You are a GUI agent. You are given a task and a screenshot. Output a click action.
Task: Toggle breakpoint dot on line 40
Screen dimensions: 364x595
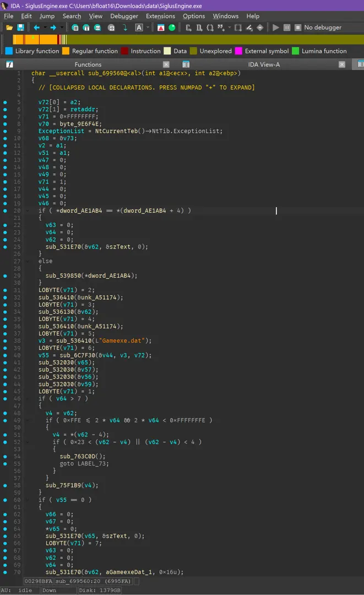pos(5,355)
